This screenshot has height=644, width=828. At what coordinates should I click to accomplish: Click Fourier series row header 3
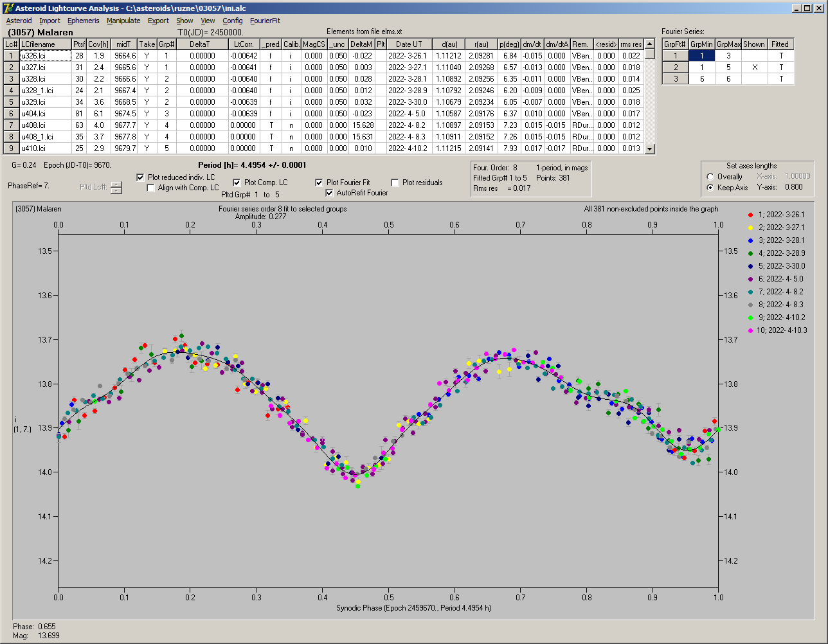point(675,79)
